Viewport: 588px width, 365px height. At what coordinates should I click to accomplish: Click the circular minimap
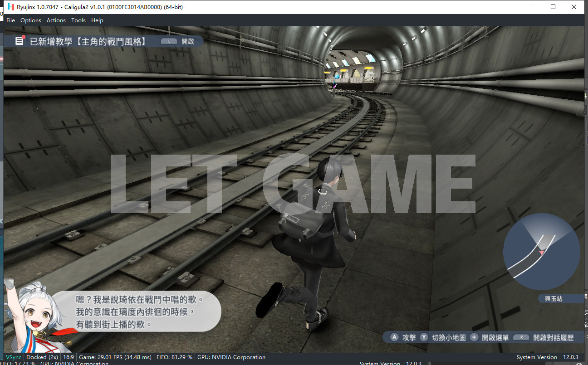coord(541,251)
